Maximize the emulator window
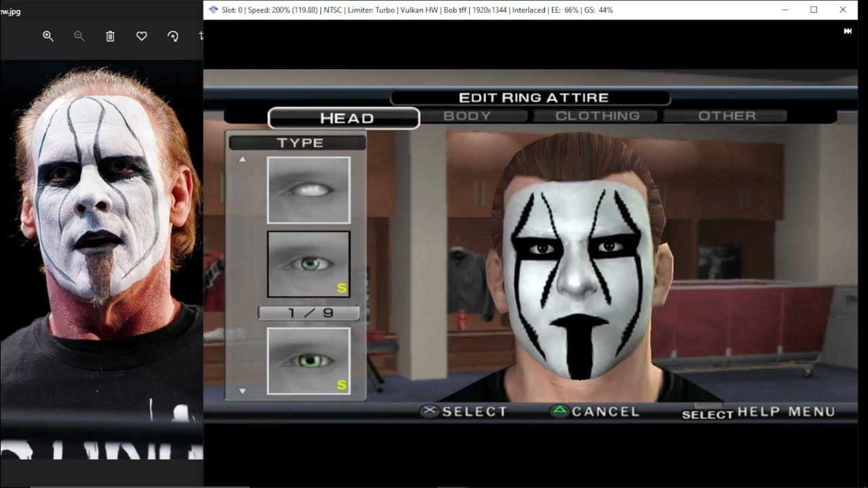This screenshot has width=868, height=488. [814, 10]
